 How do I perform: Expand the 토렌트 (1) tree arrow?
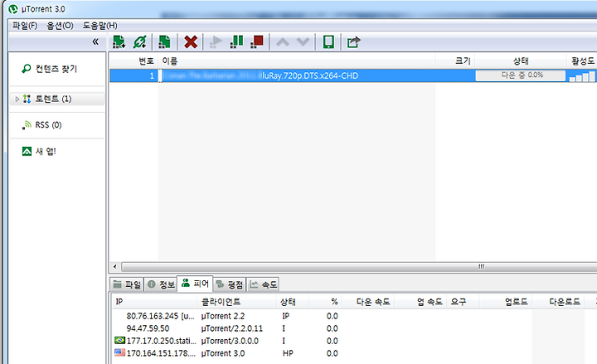click(x=17, y=99)
